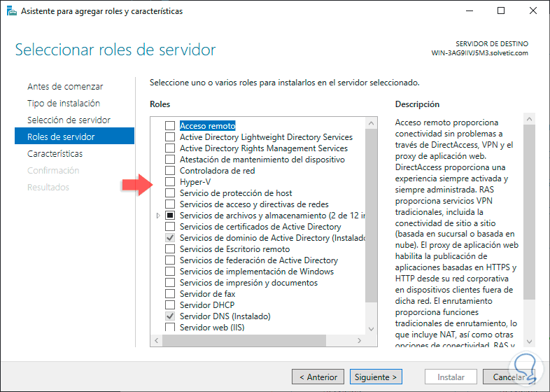The image size is (550, 392).
Task: Select the Controladora de red label
Action: click(217, 171)
